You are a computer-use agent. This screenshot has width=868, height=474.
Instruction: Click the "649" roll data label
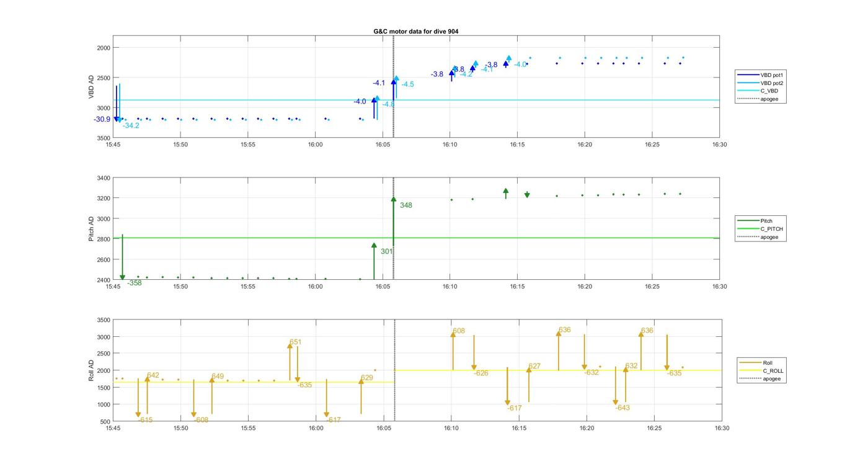pos(218,377)
